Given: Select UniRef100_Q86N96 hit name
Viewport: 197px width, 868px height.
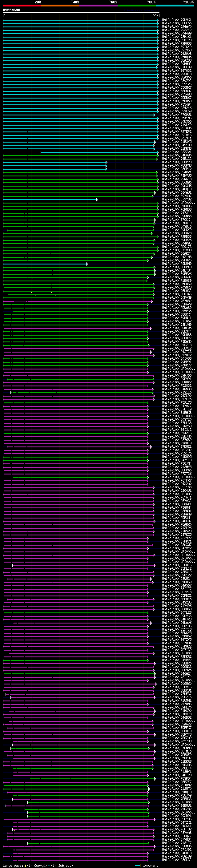Looking at the screenshot, I should point(176,182).
